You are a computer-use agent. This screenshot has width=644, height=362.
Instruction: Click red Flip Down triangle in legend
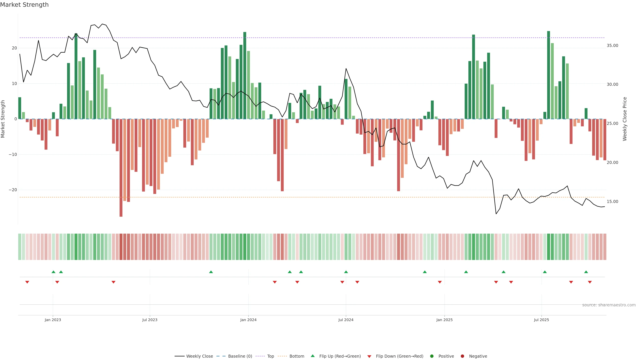pyautogui.click(x=369, y=356)
